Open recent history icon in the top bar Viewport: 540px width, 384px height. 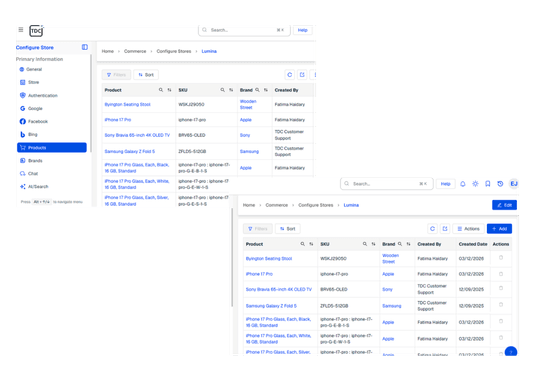[x=500, y=184]
